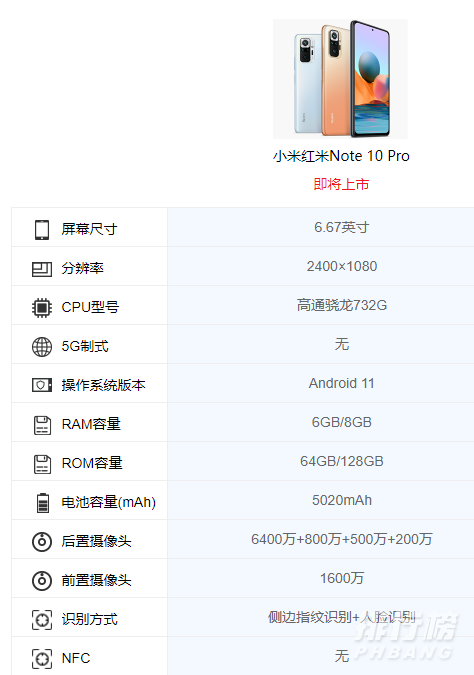Image resolution: width=474 pixels, height=675 pixels.
Task: Click the 6.67英寸 screen size value
Action: coord(341,227)
